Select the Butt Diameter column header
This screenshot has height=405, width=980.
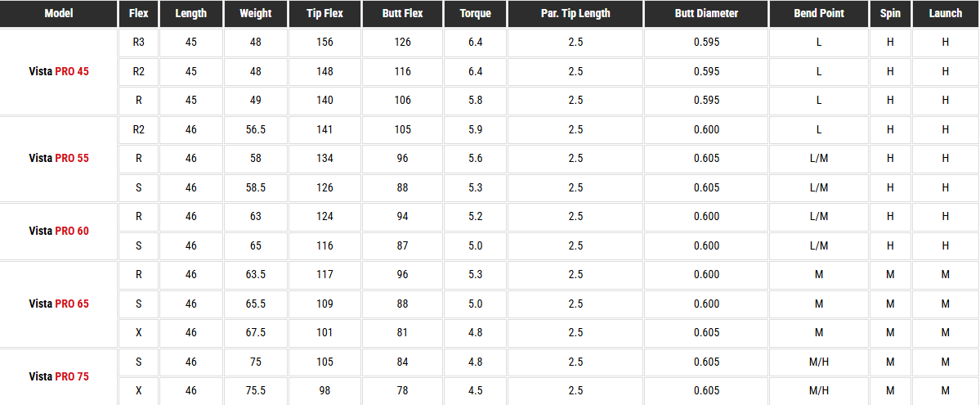pyautogui.click(x=706, y=14)
